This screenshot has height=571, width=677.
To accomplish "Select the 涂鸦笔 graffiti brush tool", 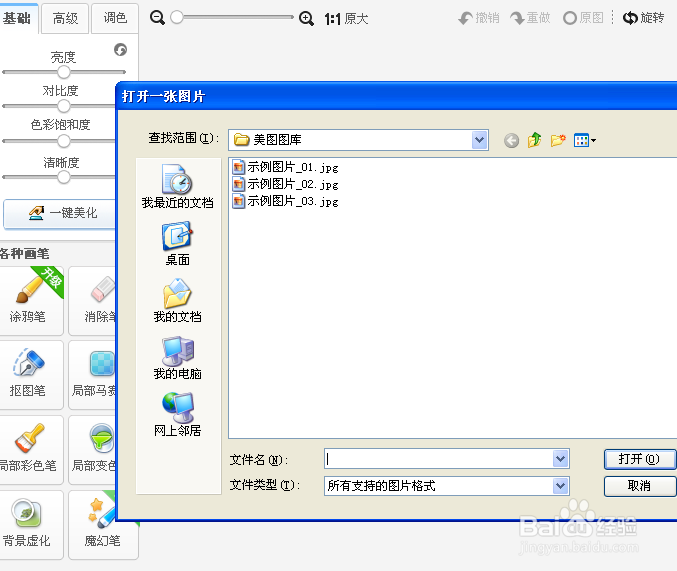I will tap(30, 300).
